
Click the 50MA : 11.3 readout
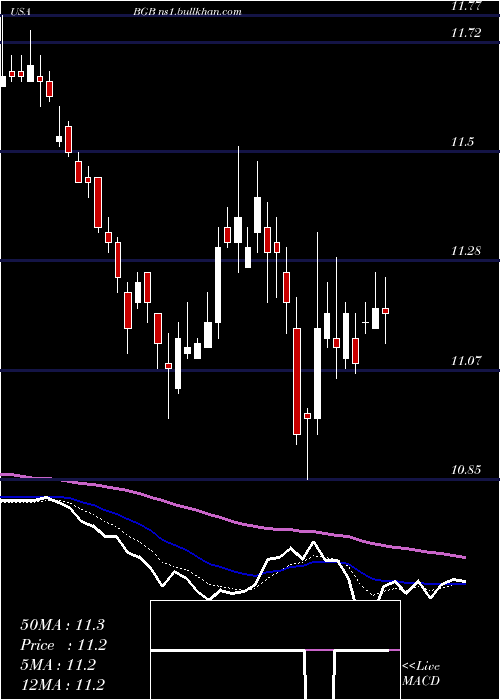62,625
